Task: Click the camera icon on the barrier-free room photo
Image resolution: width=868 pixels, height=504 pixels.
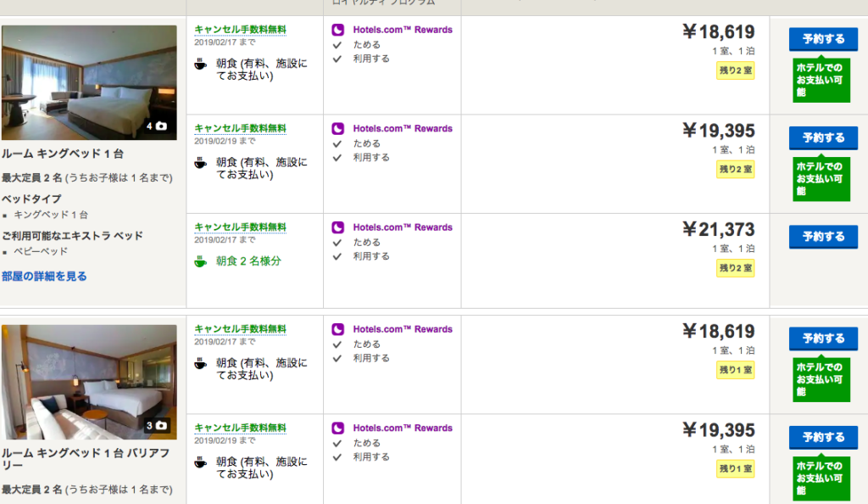Action: [161, 425]
